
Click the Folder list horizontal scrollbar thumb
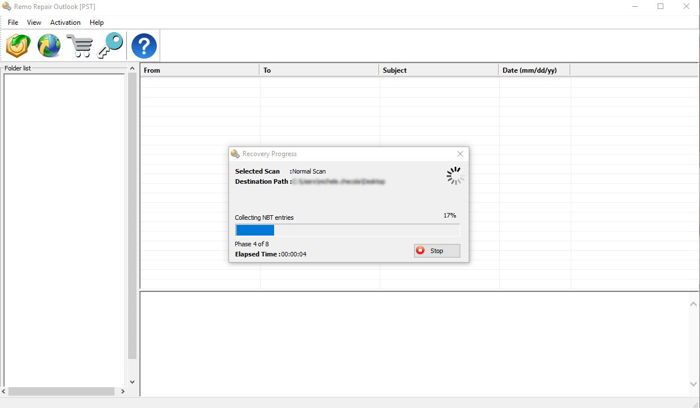point(61,391)
